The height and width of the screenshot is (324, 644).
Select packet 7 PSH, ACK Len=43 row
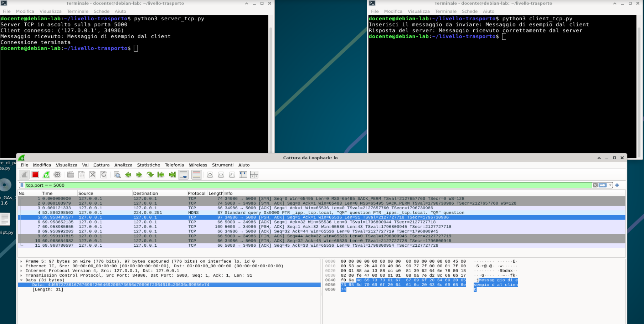click(321, 226)
